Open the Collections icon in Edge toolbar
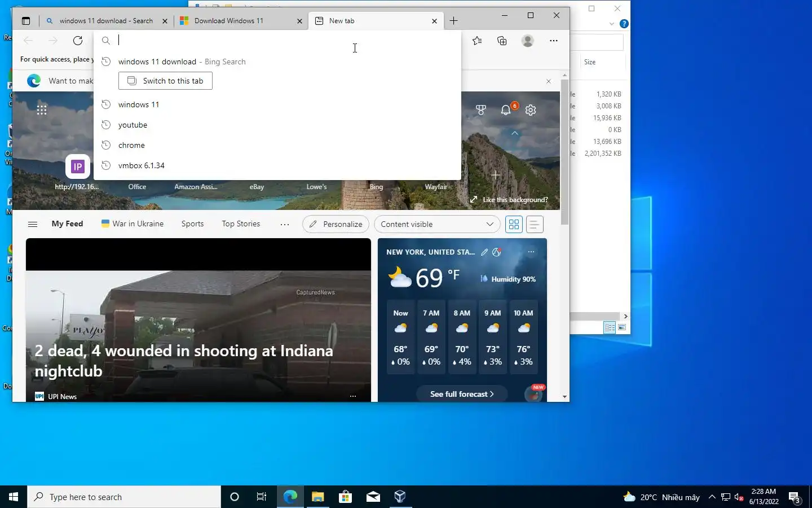This screenshot has width=812, height=508. tap(502, 41)
